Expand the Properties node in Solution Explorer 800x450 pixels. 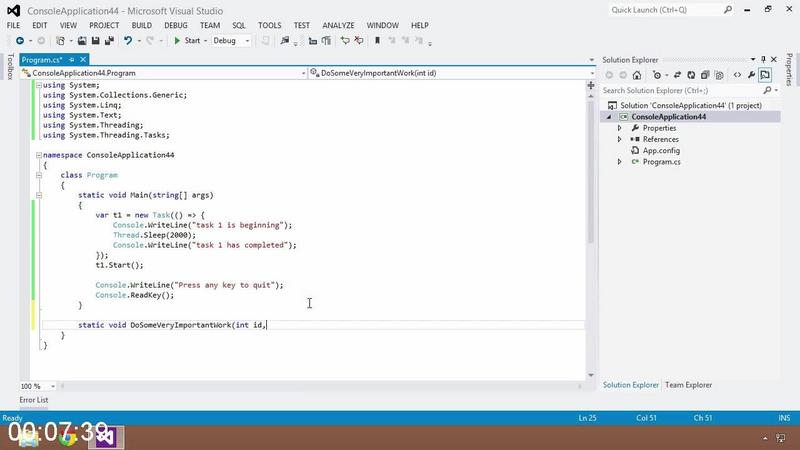(x=619, y=128)
